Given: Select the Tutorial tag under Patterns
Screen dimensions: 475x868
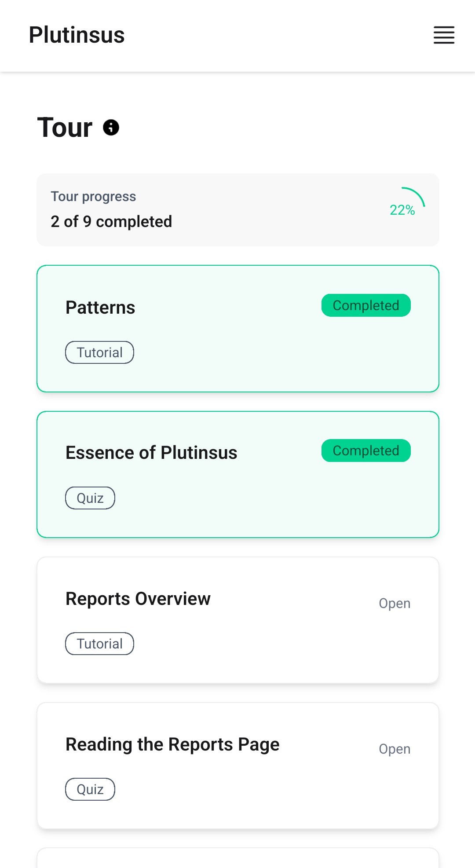Looking at the screenshot, I should click(100, 352).
